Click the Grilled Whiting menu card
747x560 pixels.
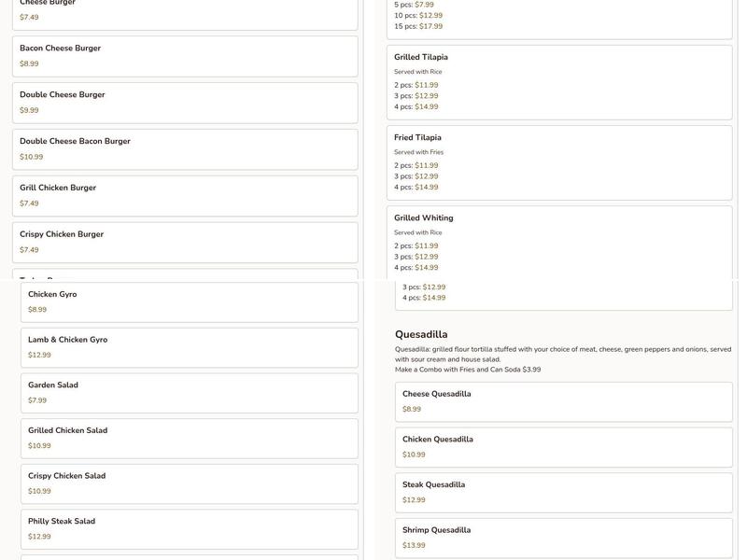(559, 241)
